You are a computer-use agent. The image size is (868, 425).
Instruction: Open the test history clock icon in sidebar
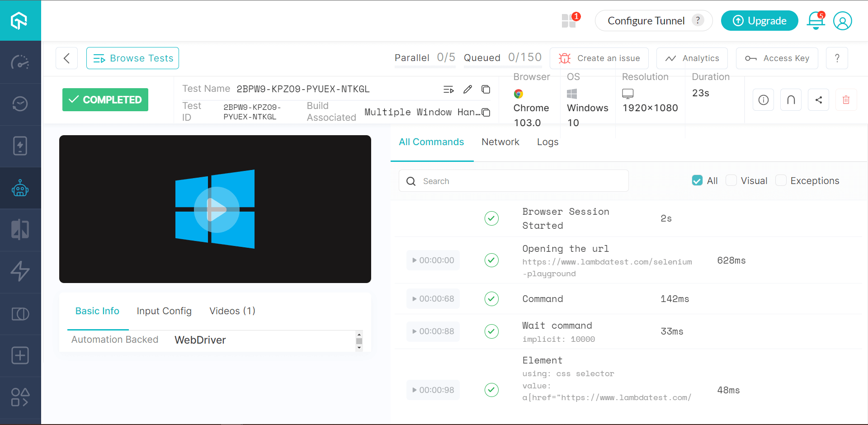point(20,104)
